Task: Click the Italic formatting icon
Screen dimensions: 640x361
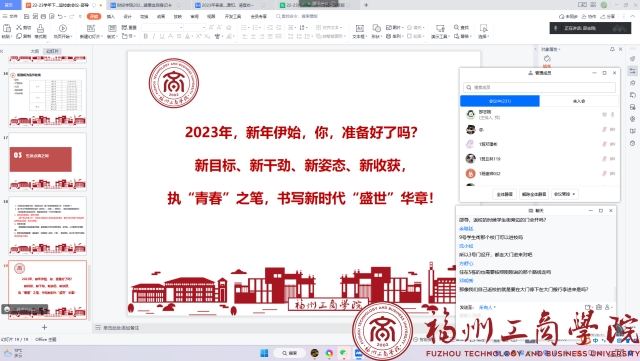Action: (154, 36)
